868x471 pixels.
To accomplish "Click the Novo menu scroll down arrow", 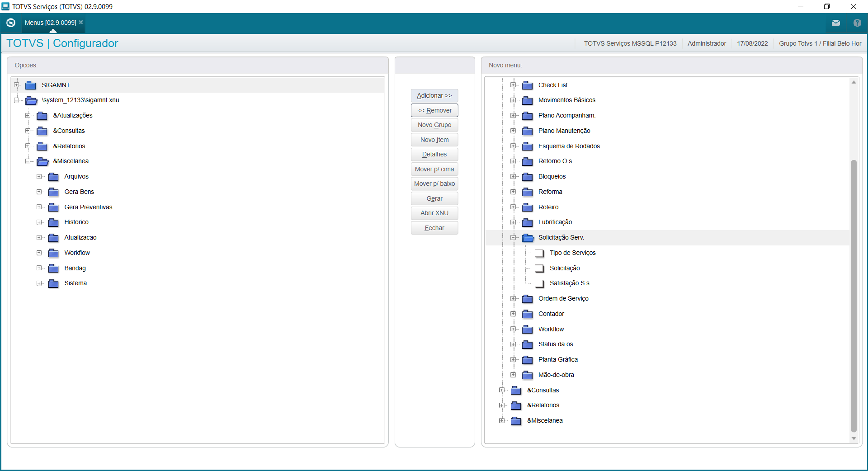I will point(854,438).
